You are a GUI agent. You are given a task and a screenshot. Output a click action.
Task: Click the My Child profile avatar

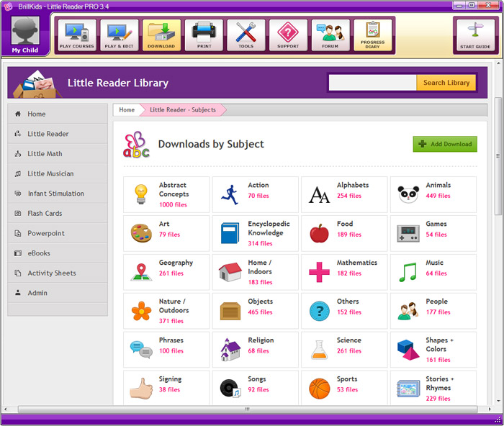click(x=25, y=31)
